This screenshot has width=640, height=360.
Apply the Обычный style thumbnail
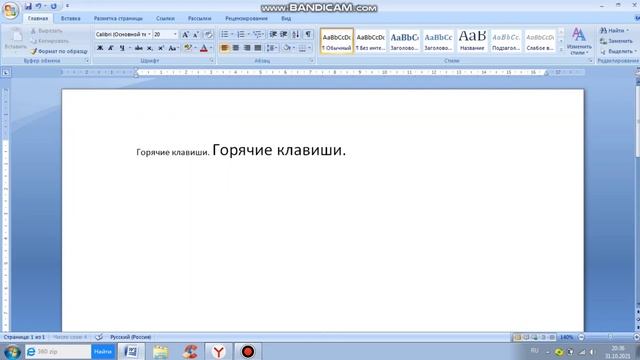pos(337,41)
